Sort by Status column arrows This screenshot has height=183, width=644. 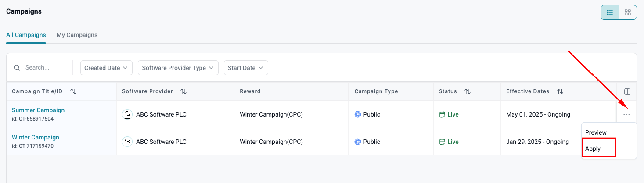pos(468,91)
